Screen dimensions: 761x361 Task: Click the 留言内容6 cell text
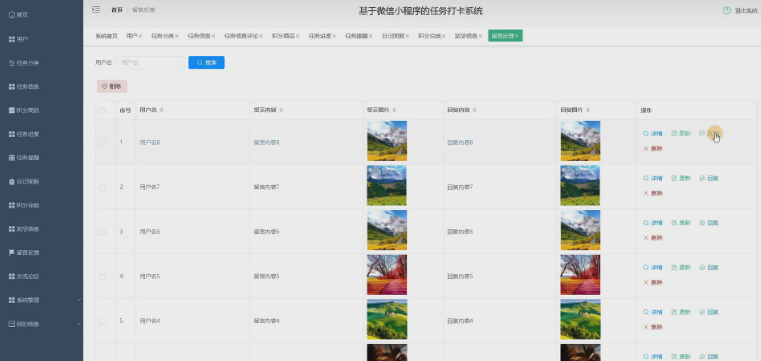[x=266, y=232]
